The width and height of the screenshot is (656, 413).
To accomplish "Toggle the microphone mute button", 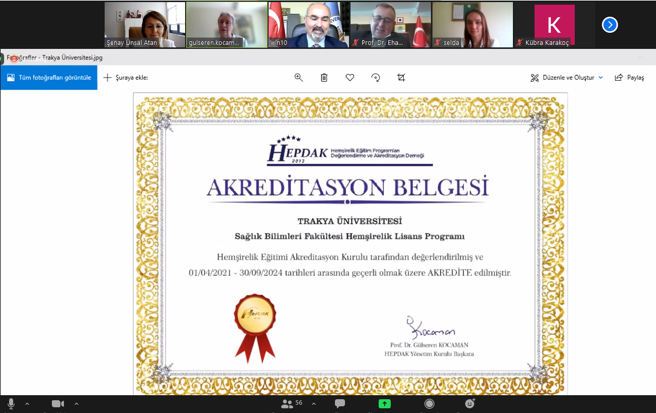I will pyautogui.click(x=9, y=404).
